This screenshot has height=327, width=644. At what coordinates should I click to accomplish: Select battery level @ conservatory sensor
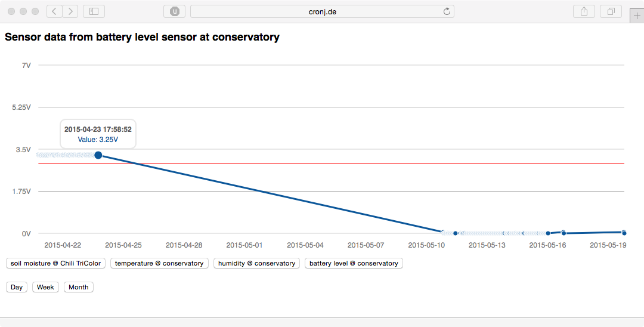point(354,263)
